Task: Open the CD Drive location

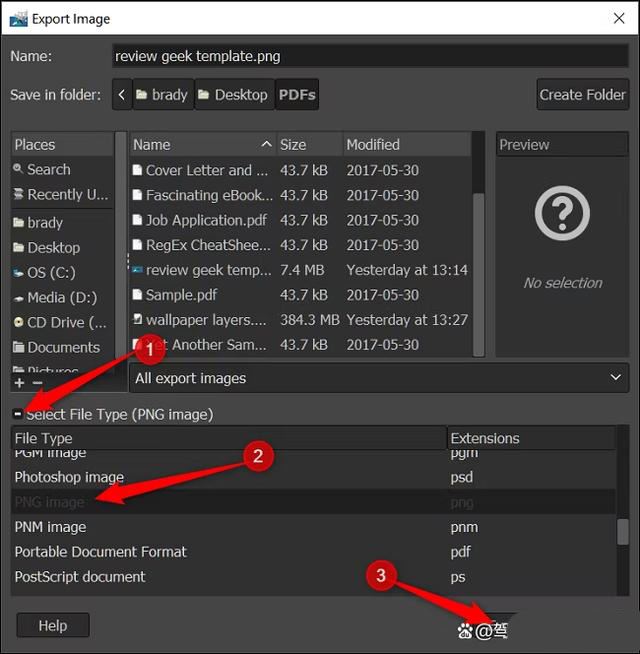Action: click(60, 322)
